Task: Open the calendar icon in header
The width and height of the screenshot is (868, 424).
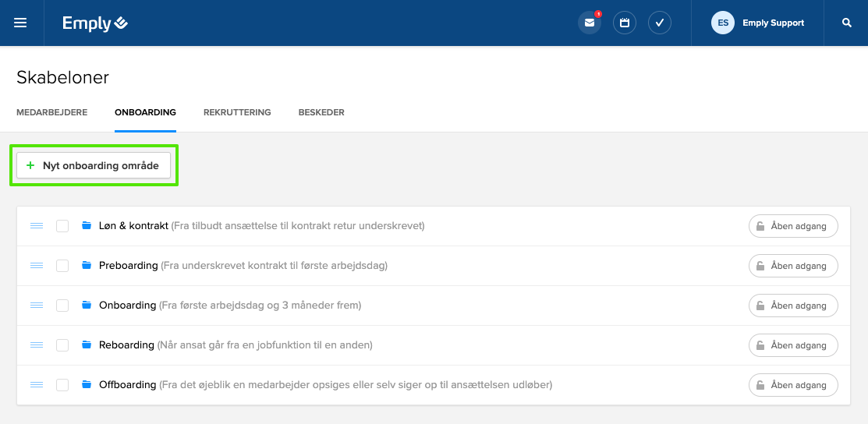Action: point(624,23)
